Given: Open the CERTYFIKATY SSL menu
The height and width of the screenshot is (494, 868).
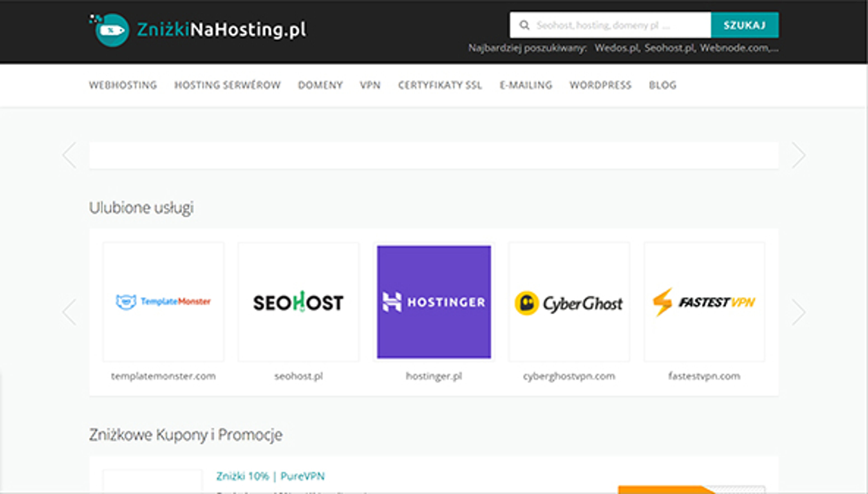Looking at the screenshot, I should click(440, 85).
